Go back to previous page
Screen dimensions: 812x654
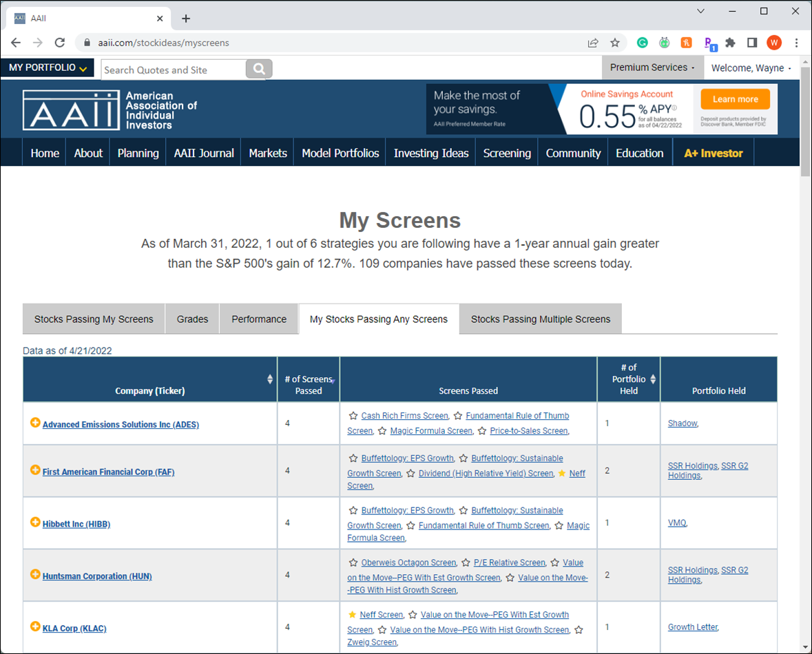click(x=16, y=43)
